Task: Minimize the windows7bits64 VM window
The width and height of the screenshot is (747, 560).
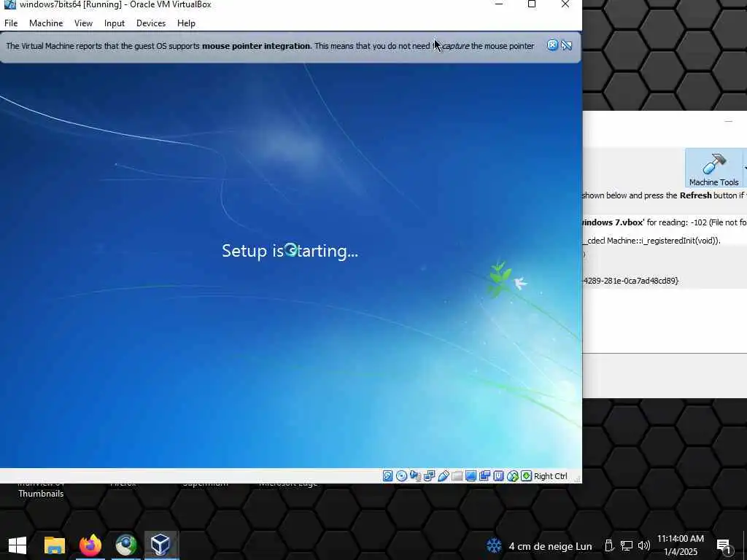Action: click(499, 4)
